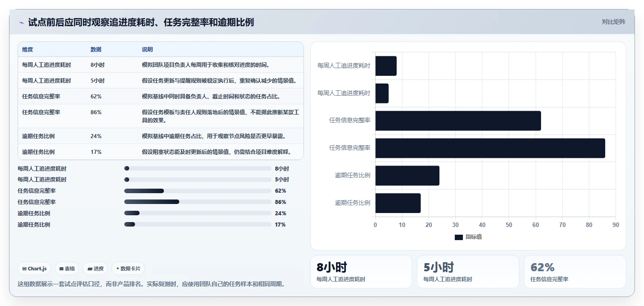This screenshot has width=644, height=306.
Task: Click the shortest chart bar reaching 5
Action: 382,93
